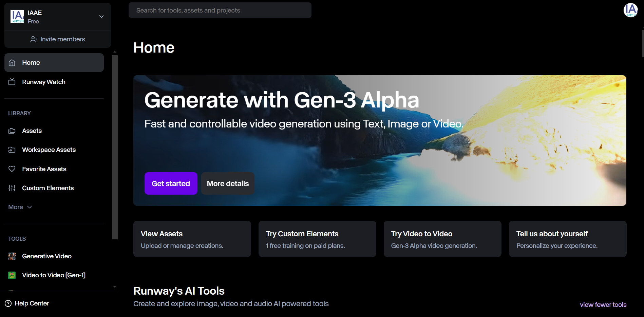Open the IAAE workspace switcher chevron

(101, 17)
